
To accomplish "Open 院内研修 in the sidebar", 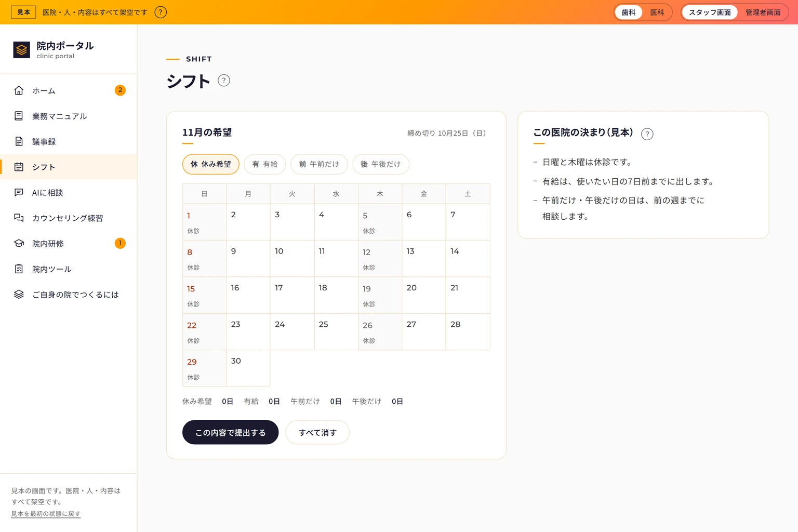I will (x=69, y=243).
